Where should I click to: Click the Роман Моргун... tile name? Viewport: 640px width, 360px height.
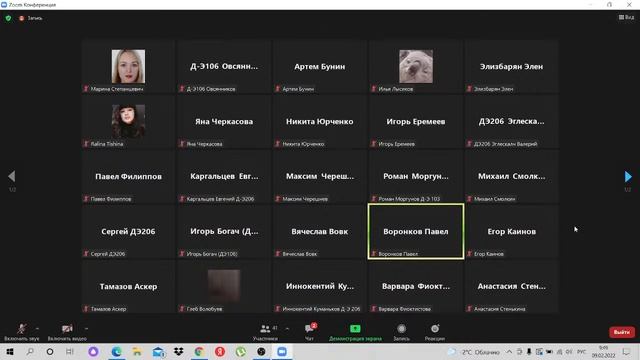[x=416, y=176]
